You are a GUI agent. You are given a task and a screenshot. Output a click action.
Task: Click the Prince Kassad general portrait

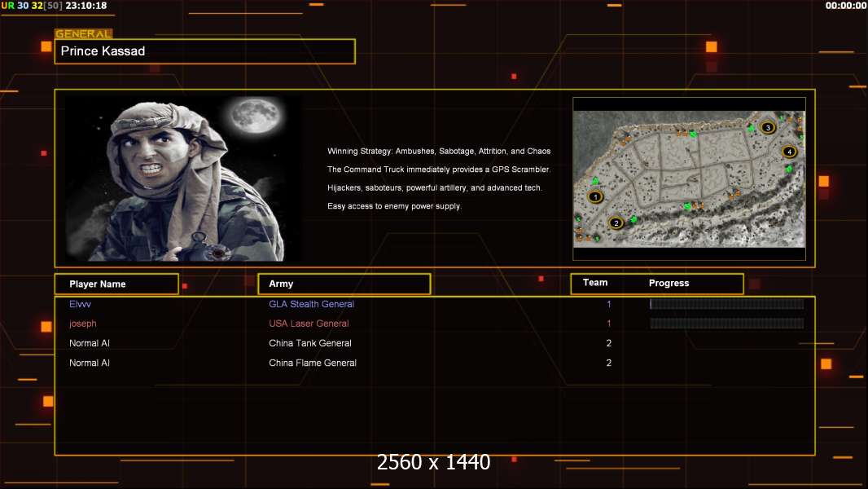click(x=184, y=178)
